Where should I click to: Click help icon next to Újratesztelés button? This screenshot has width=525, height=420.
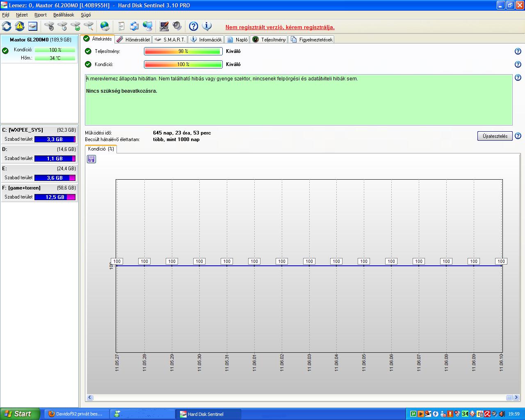(518, 136)
